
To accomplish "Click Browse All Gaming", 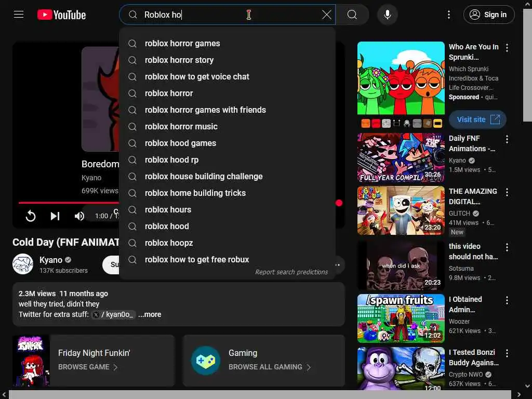I will coord(270,367).
